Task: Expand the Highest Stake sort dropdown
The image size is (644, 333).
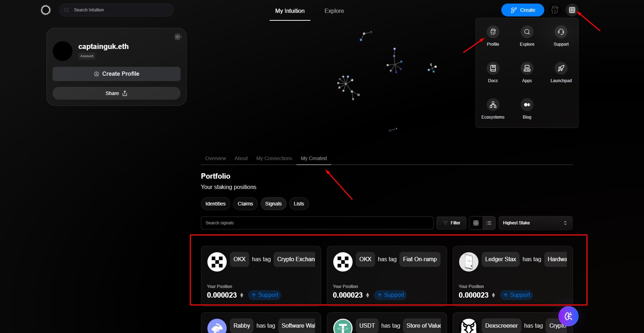Action: (x=535, y=223)
